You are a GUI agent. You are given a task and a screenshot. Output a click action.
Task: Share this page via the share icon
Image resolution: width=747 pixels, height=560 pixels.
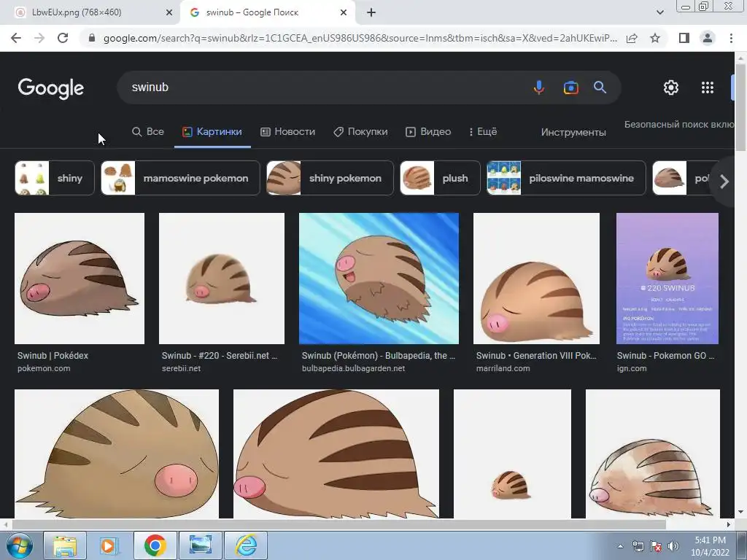coord(632,38)
